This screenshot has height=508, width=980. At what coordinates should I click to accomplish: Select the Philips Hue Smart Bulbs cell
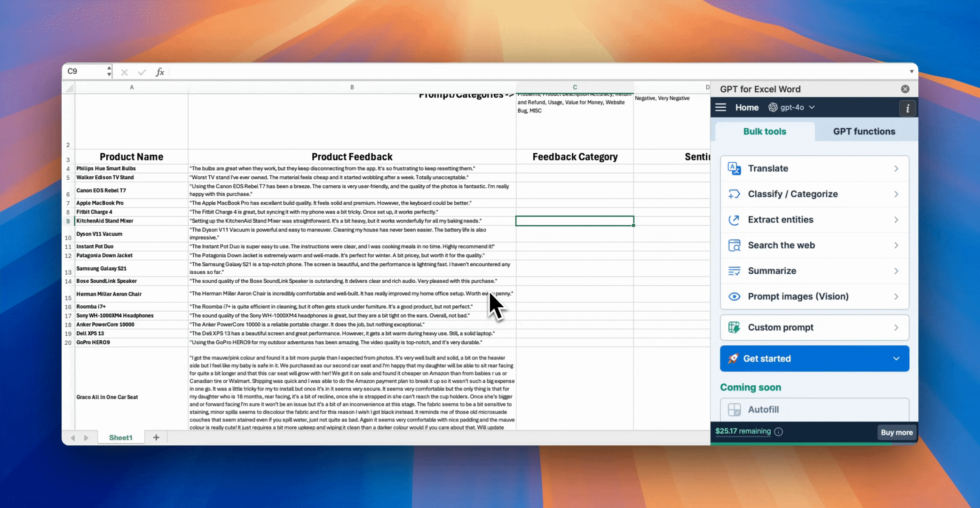click(132, 168)
